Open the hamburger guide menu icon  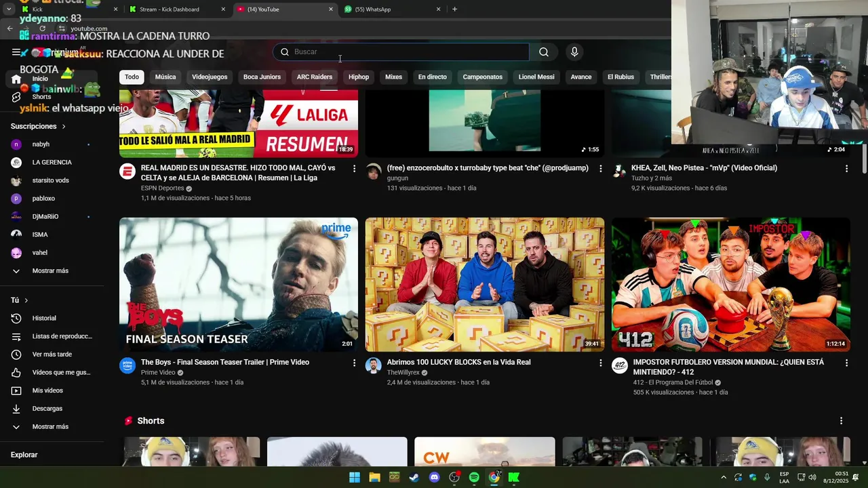[16, 52]
